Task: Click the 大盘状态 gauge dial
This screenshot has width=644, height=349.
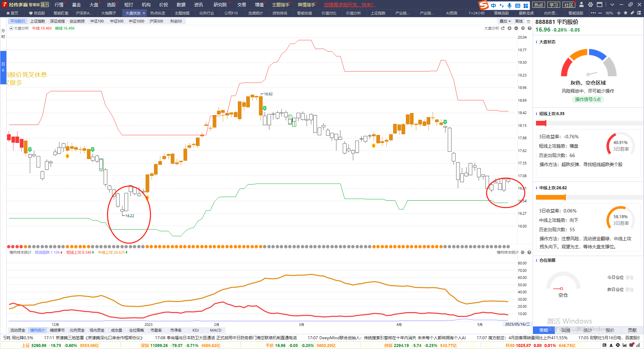Action: click(x=589, y=63)
